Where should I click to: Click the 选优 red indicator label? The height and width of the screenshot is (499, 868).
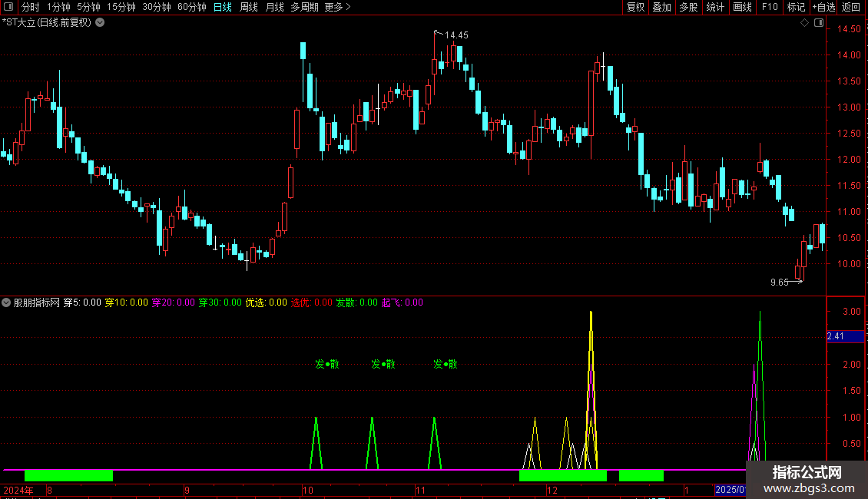tap(312, 302)
